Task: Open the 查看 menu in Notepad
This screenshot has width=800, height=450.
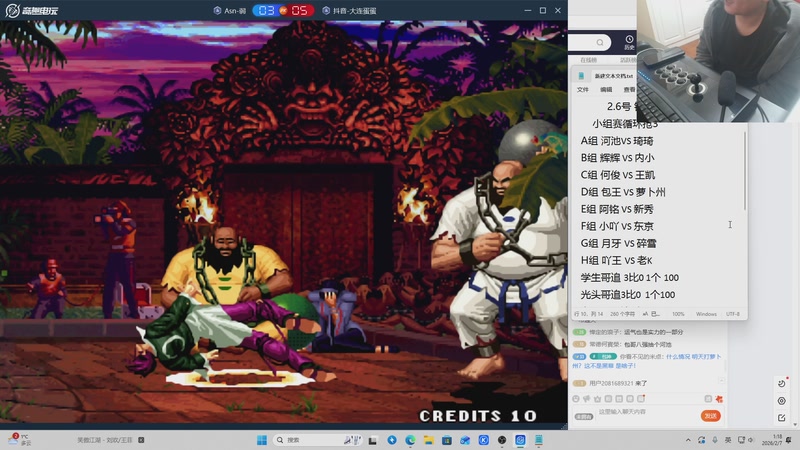Action: pyautogui.click(x=629, y=90)
